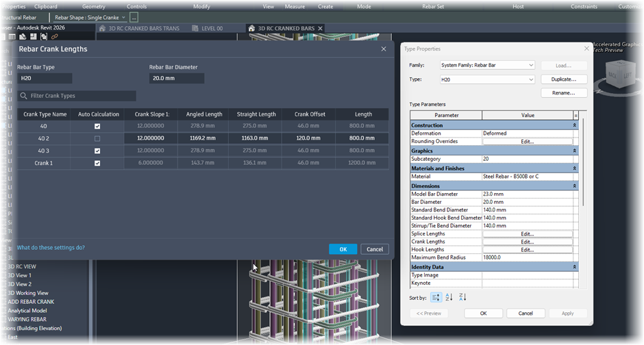The image size is (644, 345).
Task: Click the Filter Crank Types search field
Action: [x=77, y=96]
